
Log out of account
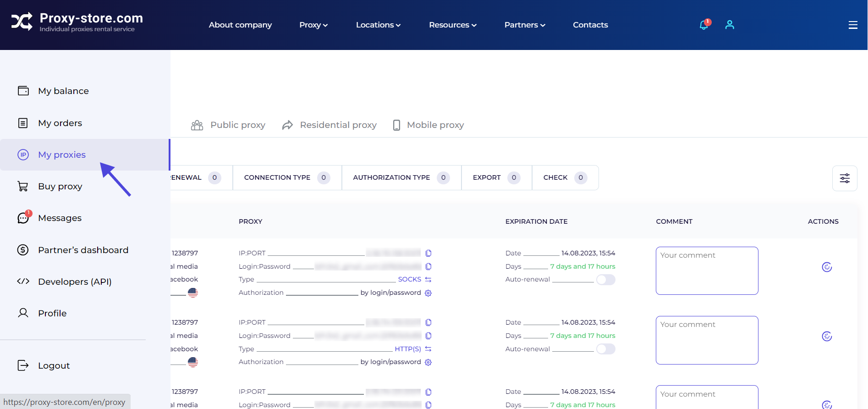(x=54, y=365)
